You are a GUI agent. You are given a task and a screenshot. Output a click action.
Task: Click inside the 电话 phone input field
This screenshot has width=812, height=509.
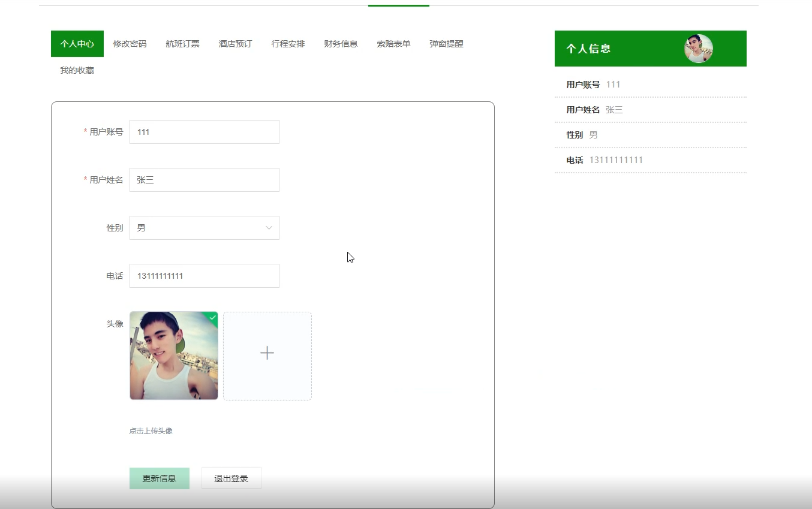(204, 276)
